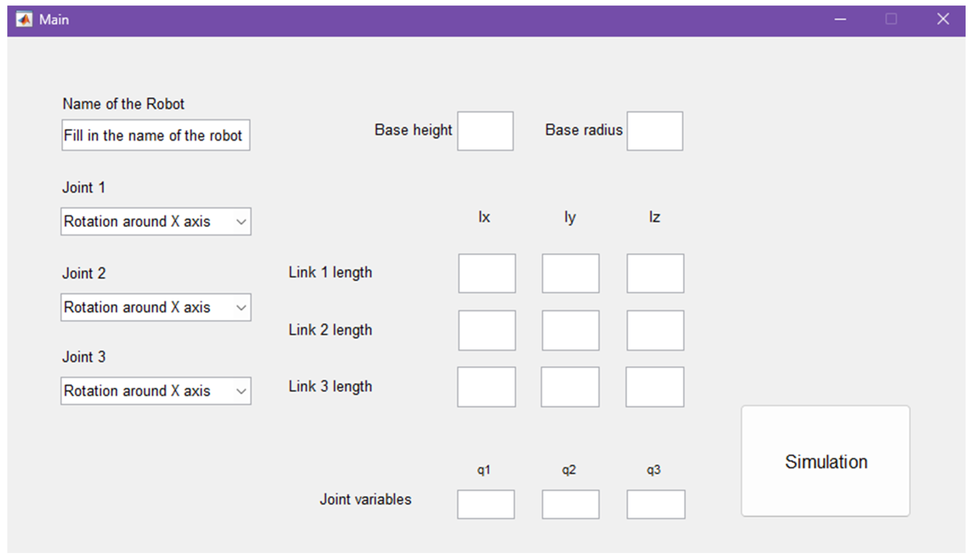Image resolution: width=972 pixels, height=560 pixels.
Task: Click the robot name text field
Action: [x=156, y=135]
